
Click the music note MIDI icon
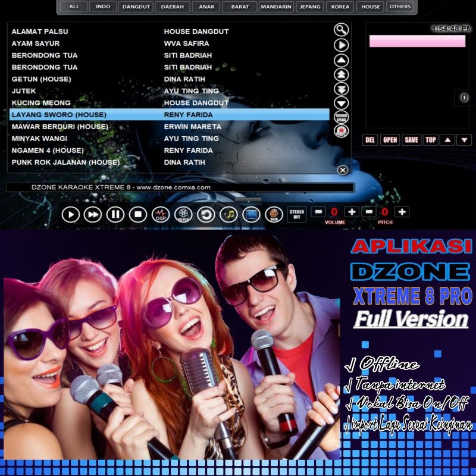(x=231, y=213)
